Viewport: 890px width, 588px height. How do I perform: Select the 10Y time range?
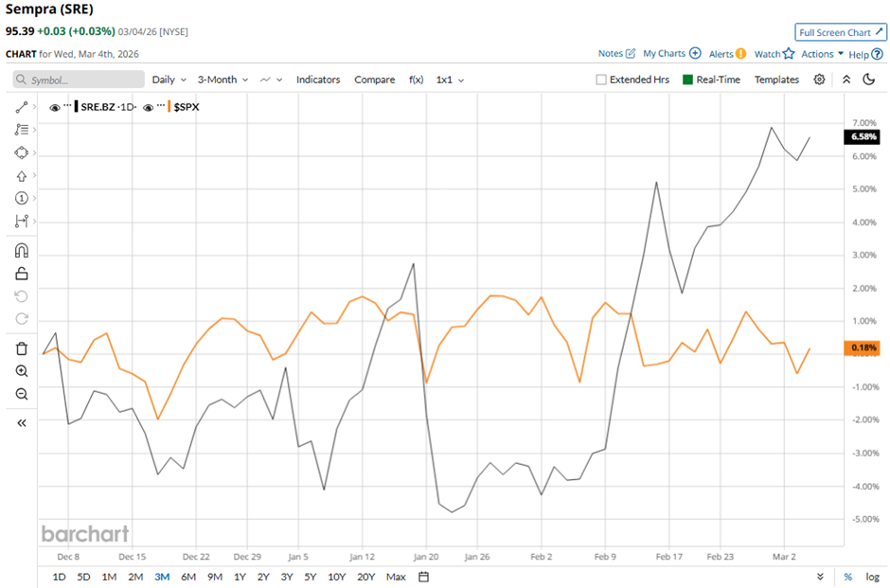click(x=336, y=577)
